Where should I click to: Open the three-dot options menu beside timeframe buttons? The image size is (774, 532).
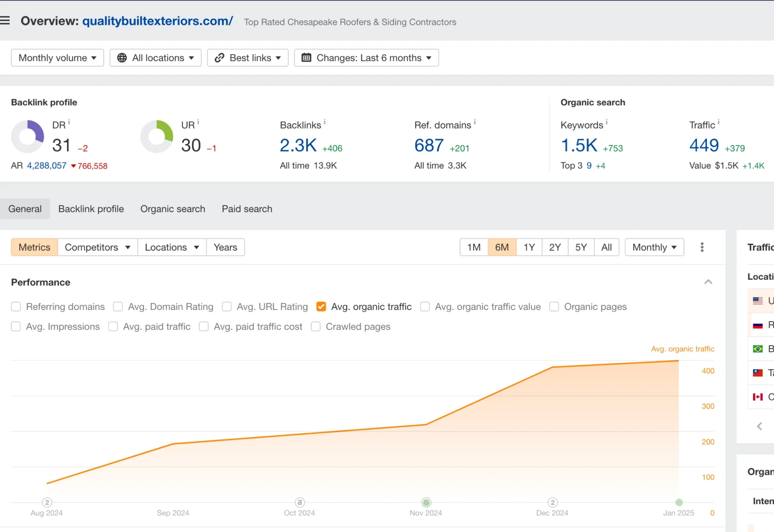tap(702, 247)
